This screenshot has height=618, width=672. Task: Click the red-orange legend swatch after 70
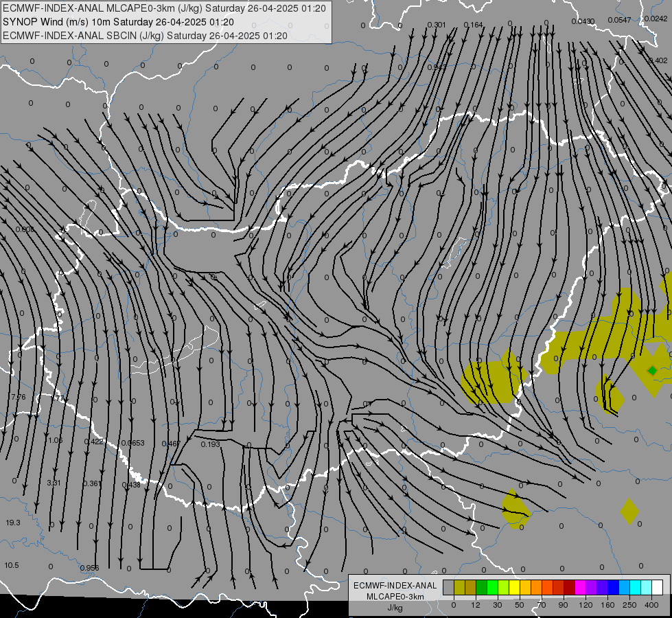coord(548,587)
